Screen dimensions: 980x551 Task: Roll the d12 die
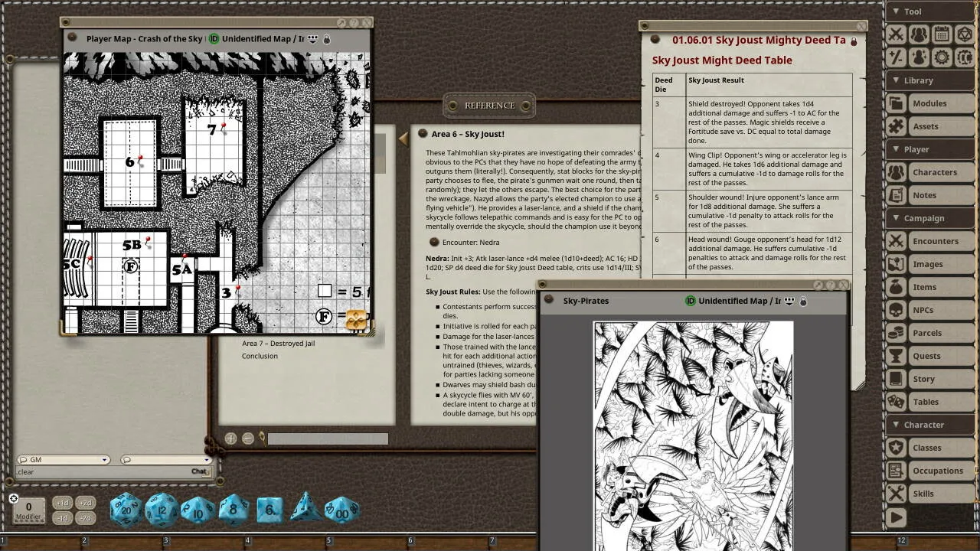162,510
